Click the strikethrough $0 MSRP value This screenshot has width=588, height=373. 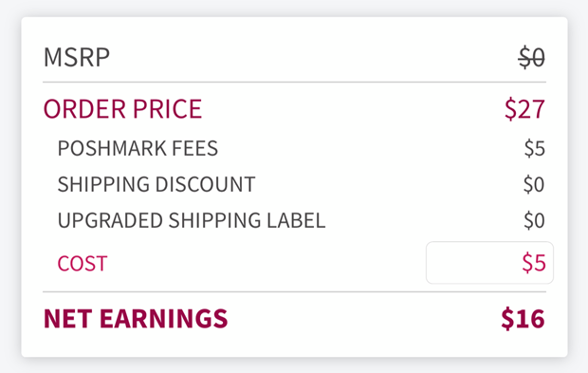point(531,57)
